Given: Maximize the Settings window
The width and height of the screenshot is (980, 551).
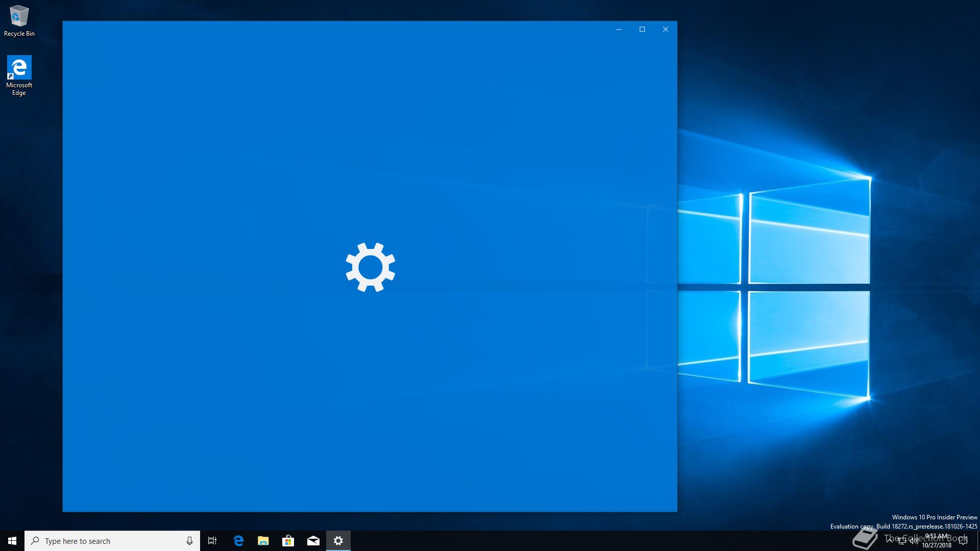Looking at the screenshot, I should tap(642, 29).
